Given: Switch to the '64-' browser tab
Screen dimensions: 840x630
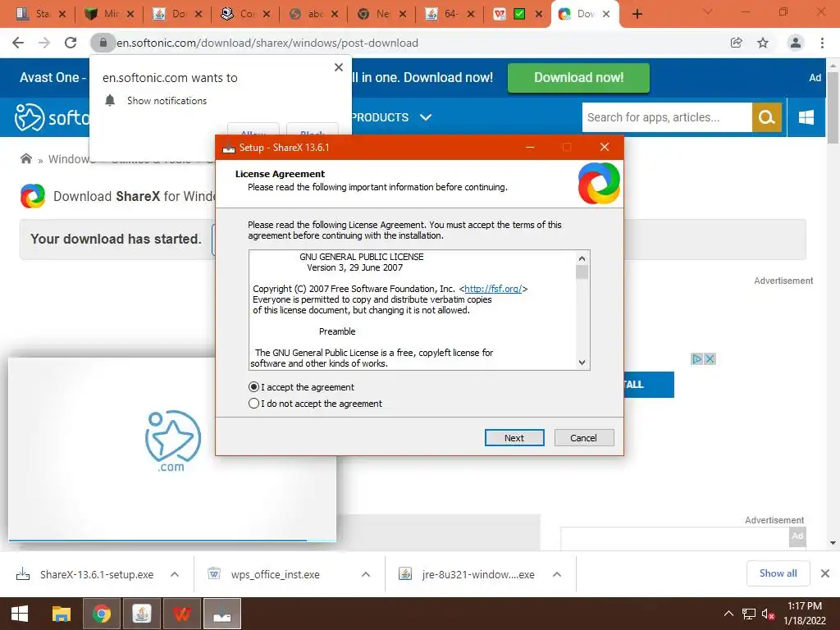Looking at the screenshot, I should point(450,14).
